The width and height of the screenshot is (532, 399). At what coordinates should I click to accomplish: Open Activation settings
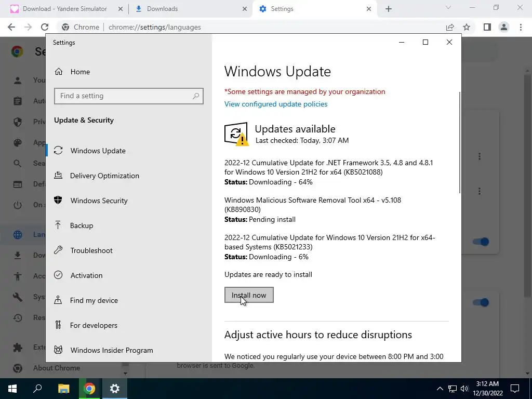click(x=86, y=275)
